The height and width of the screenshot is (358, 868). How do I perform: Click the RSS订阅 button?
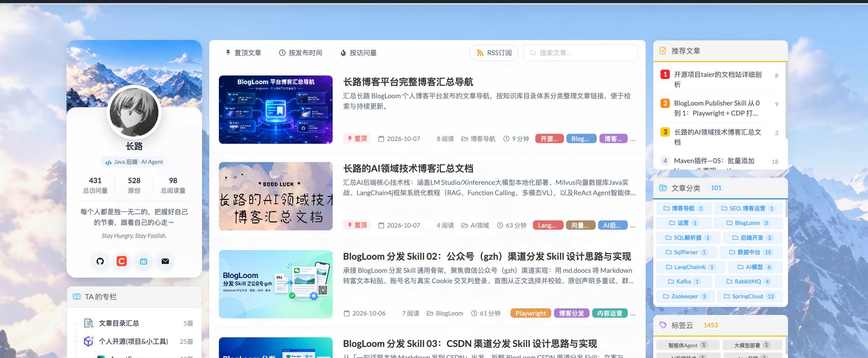(x=494, y=53)
